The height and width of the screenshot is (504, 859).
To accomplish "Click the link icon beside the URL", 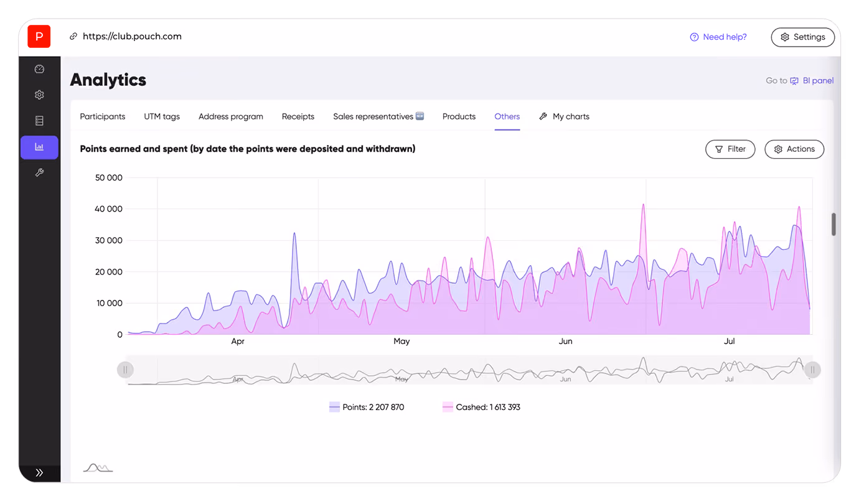I will coord(73,37).
